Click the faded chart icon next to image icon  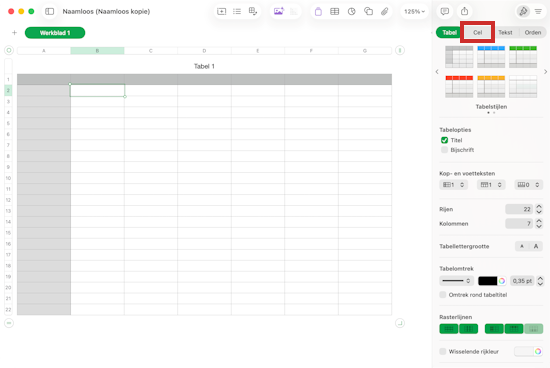294,12
